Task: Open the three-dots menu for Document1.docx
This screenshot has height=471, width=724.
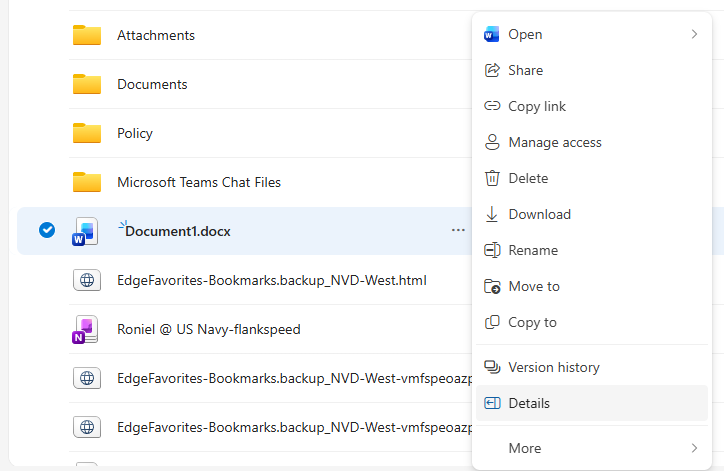Action: [458, 230]
